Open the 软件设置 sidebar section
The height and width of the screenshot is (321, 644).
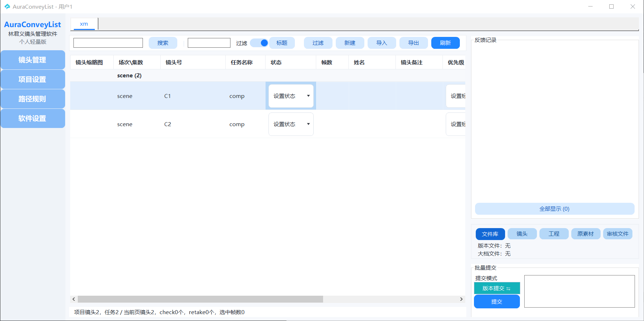[x=33, y=118]
